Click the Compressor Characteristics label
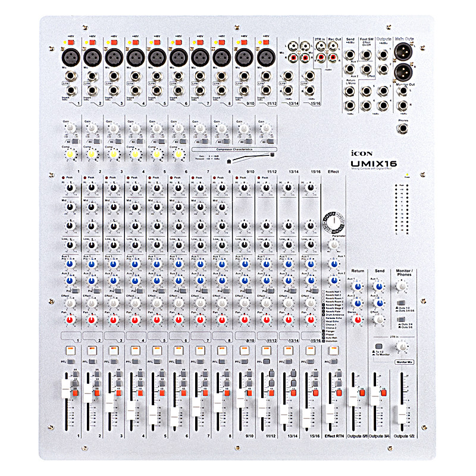The image size is (476, 476). click(234, 149)
